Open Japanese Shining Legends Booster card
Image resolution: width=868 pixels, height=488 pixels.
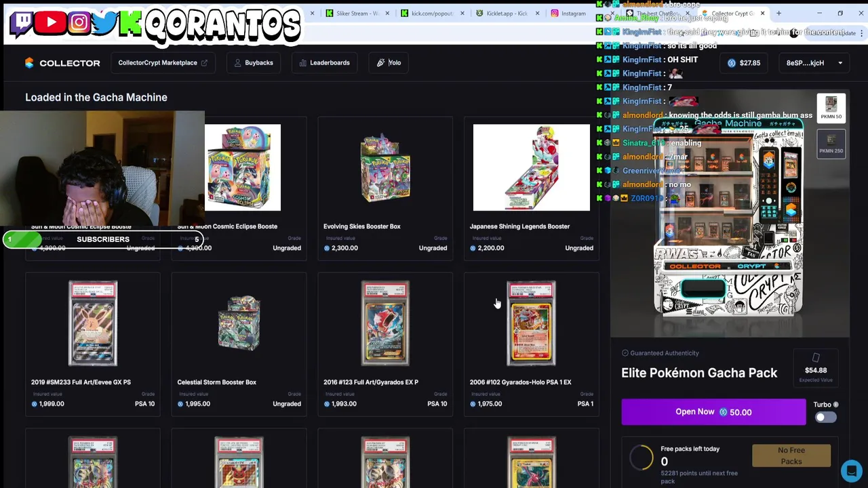pos(532,188)
